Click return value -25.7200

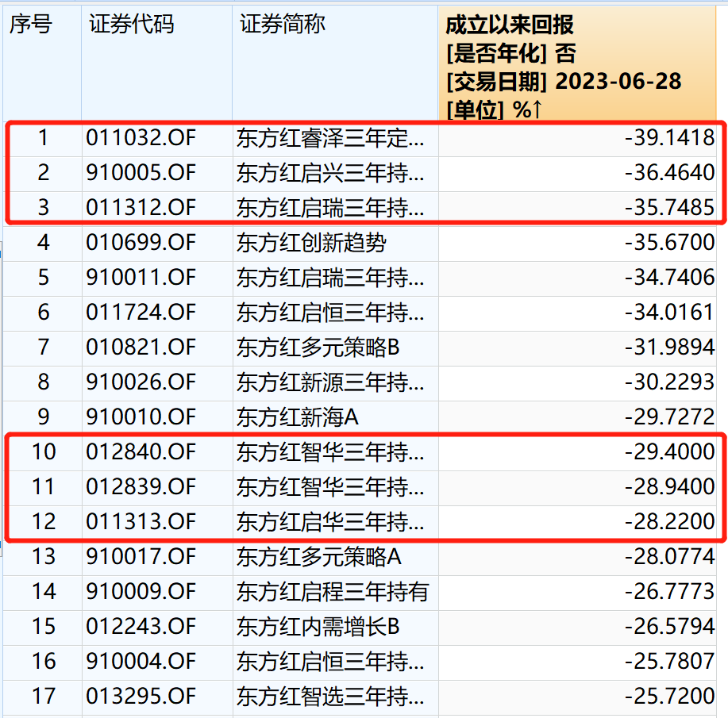pos(669,697)
